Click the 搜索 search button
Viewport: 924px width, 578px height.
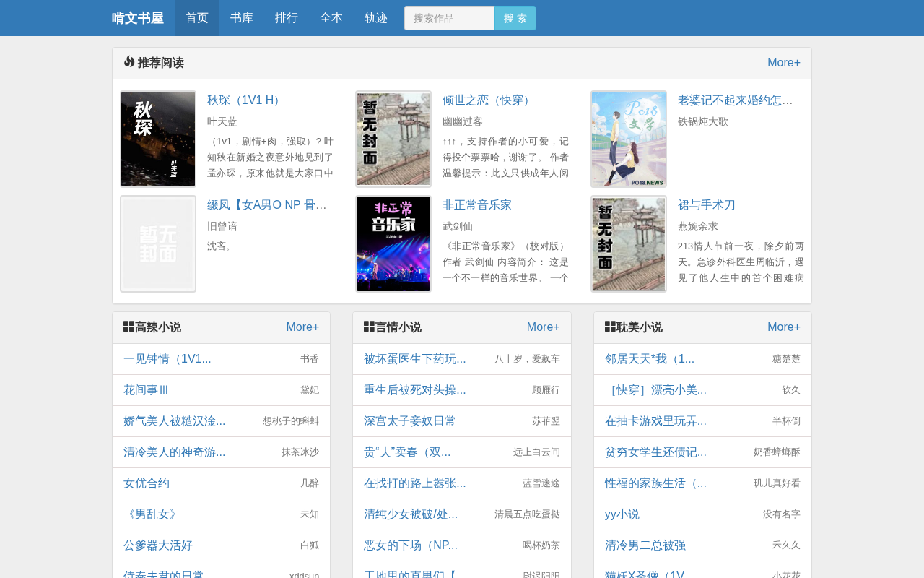pyautogui.click(x=515, y=18)
